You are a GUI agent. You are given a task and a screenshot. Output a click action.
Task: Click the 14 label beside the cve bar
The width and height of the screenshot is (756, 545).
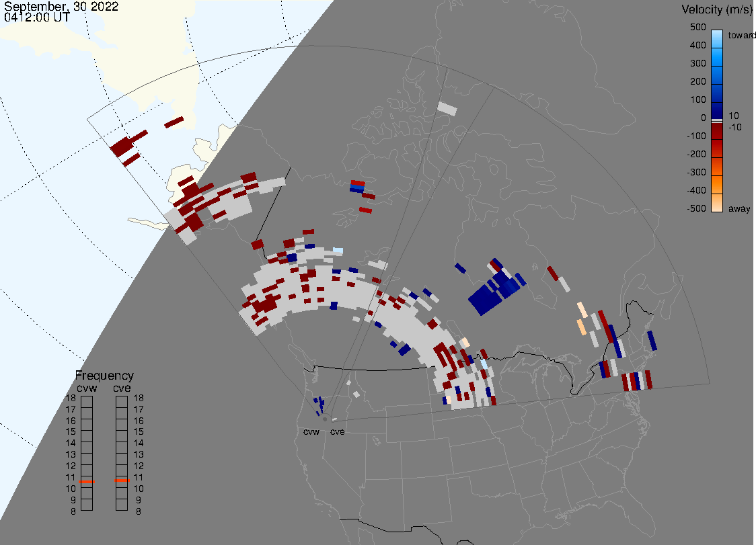point(139,443)
